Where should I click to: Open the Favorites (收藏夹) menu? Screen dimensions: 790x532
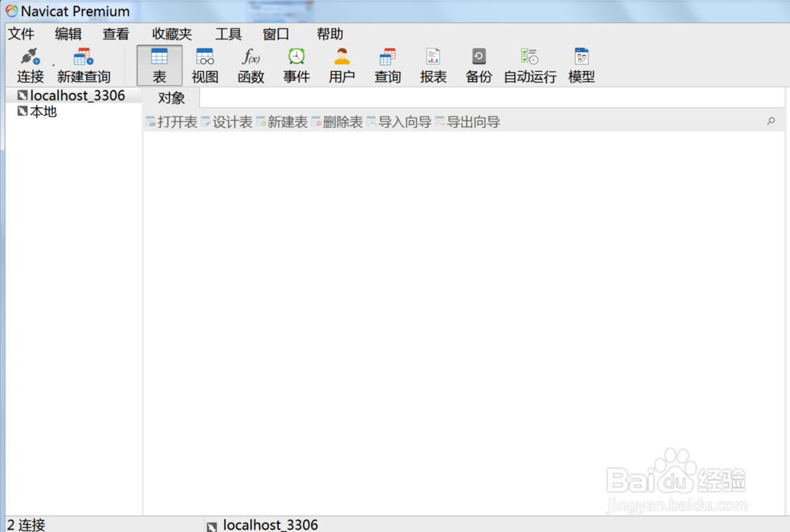pyautogui.click(x=171, y=34)
